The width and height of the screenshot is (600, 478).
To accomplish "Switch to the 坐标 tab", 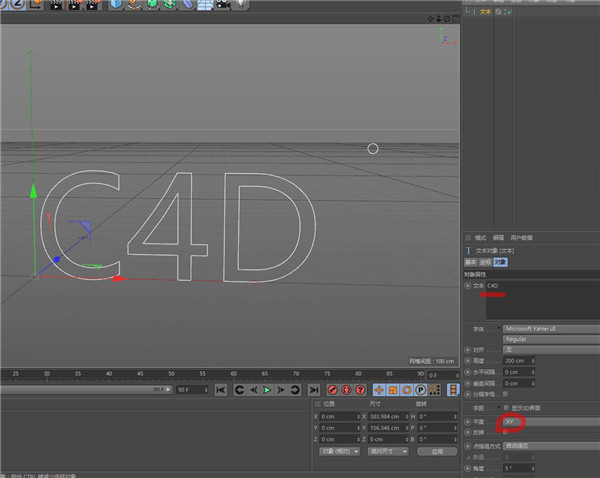I will 485,262.
